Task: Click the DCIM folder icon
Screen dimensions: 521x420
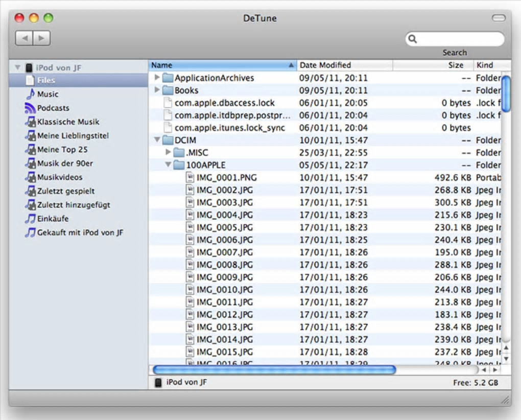Action: coord(168,140)
